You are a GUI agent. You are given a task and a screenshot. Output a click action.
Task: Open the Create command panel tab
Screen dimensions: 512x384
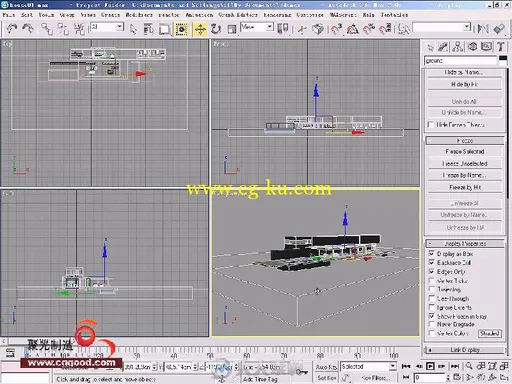point(430,47)
